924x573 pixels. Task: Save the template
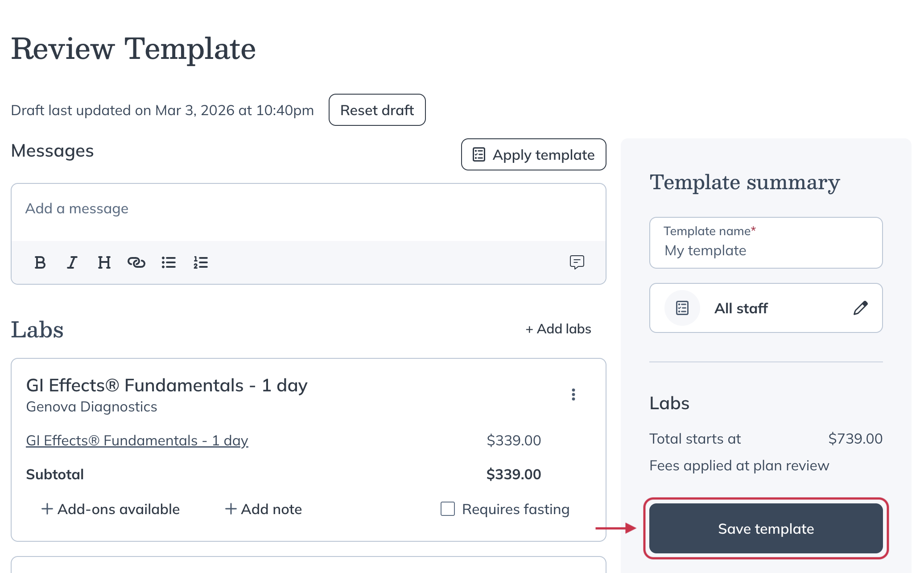[766, 529]
